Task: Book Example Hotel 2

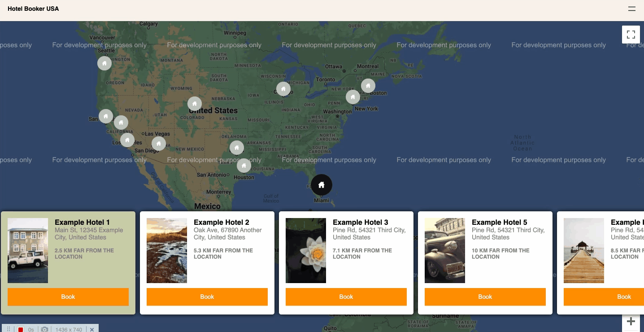Action: [x=207, y=297]
